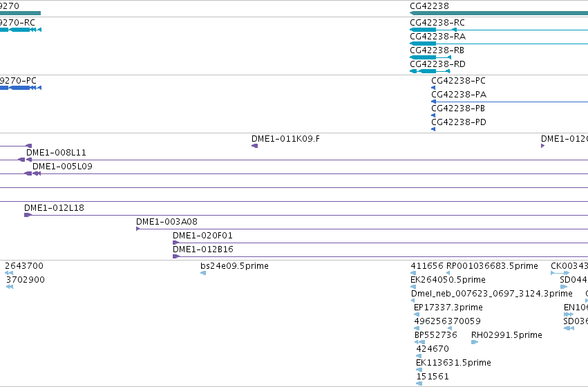
Task: Select the DME1-012B16 feature label
Action: click(203, 249)
